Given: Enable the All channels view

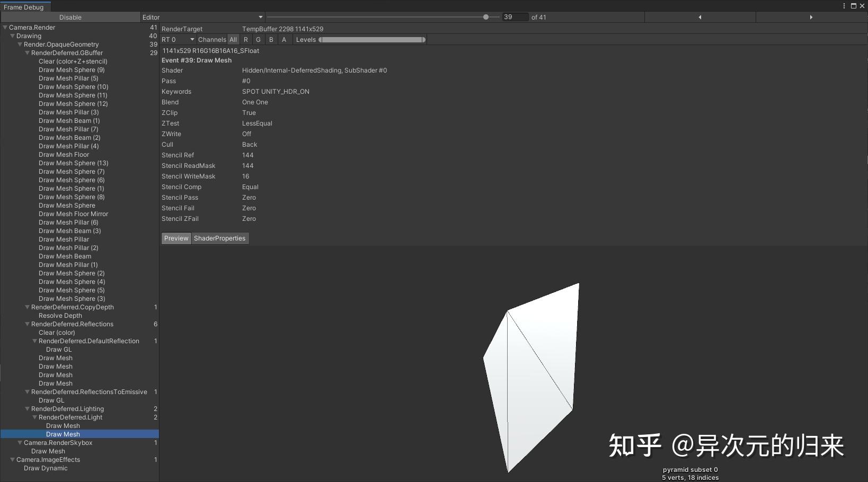Looking at the screenshot, I should 233,39.
